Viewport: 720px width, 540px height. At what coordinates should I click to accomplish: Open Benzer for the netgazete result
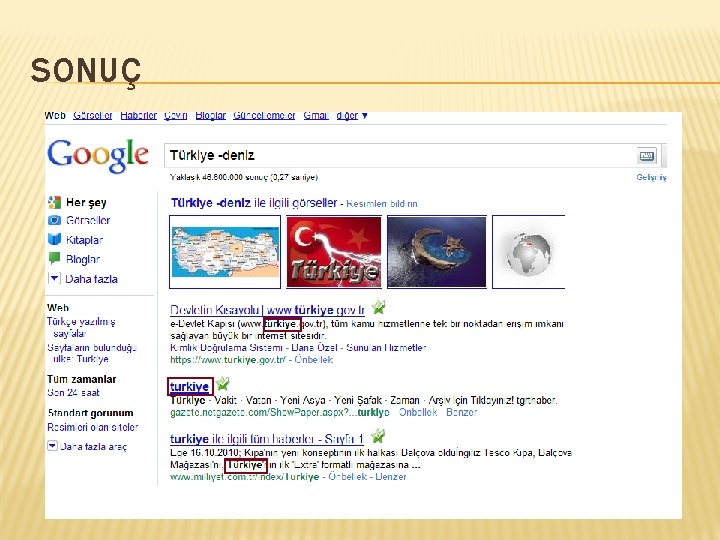461,412
